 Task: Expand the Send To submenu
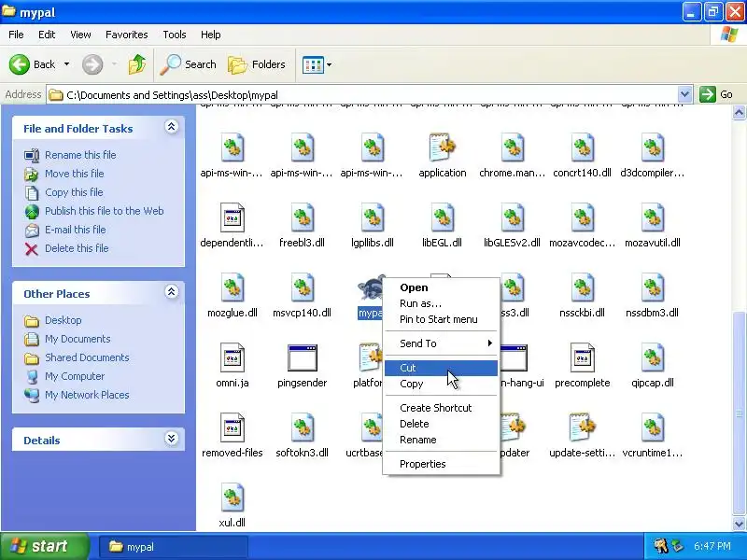coord(441,343)
